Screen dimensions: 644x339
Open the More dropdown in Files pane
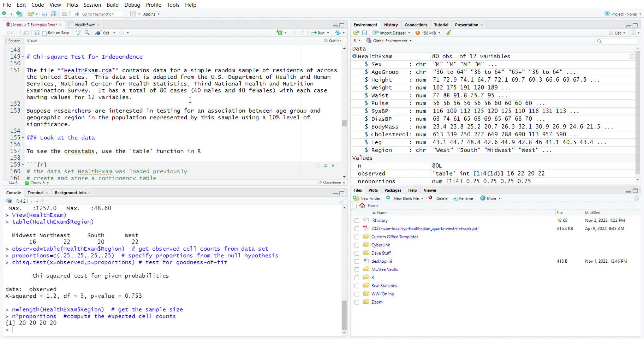pyautogui.click(x=490, y=198)
